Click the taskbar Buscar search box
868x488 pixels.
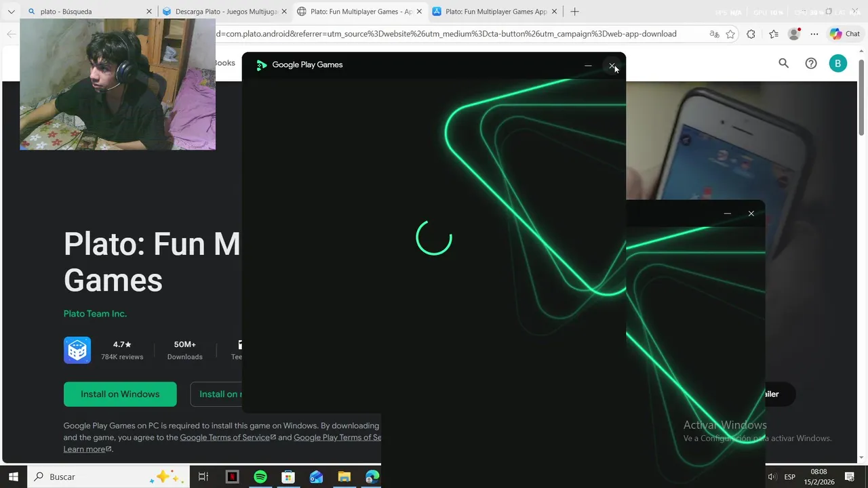(x=108, y=476)
